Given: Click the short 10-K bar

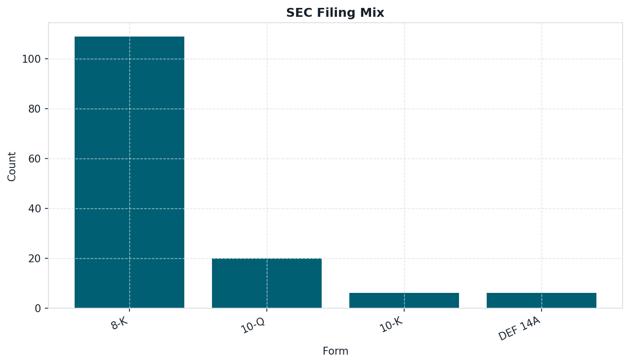Looking at the screenshot, I should point(404,300).
